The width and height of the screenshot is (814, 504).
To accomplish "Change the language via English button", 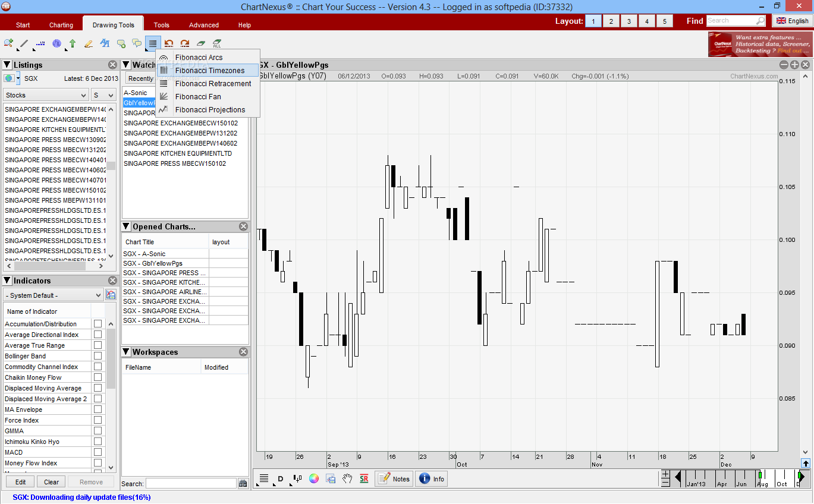I will (793, 21).
